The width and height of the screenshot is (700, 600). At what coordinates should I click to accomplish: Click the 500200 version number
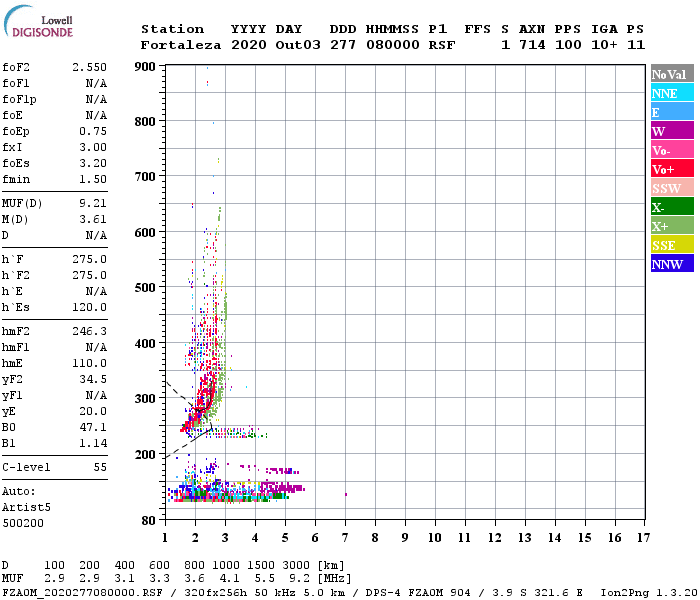tap(23, 523)
